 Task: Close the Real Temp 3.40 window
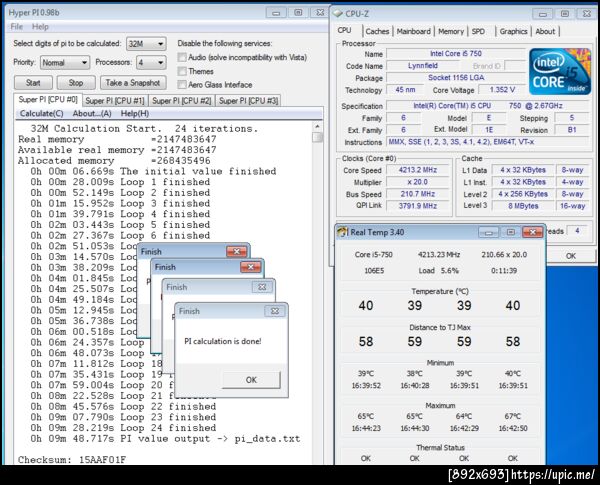point(532,232)
